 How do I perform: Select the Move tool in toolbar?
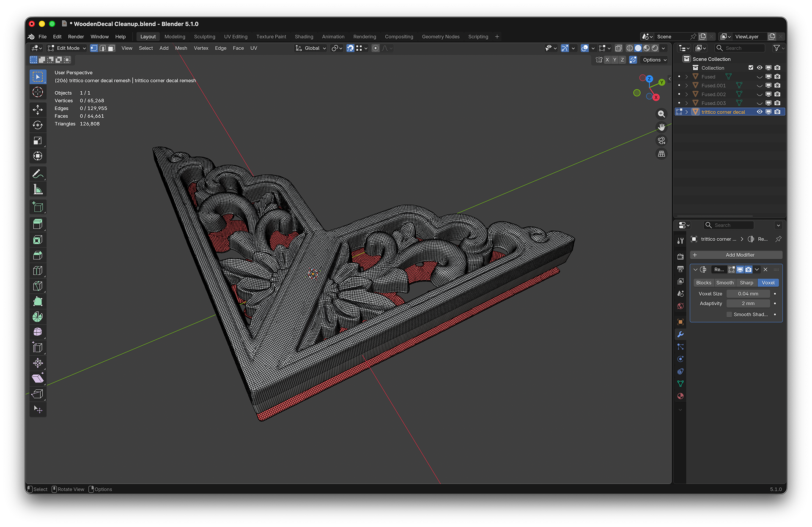click(x=38, y=110)
